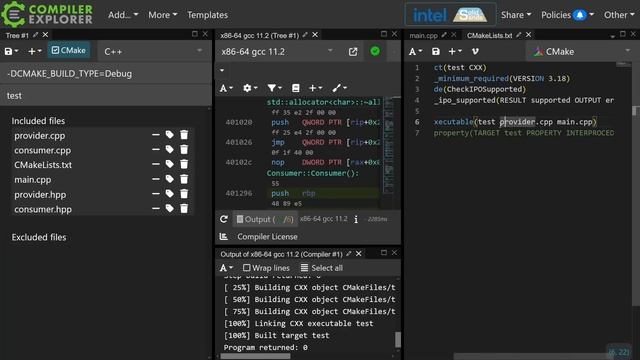Open the More menu
640x360 pixels.
point(162,15)
